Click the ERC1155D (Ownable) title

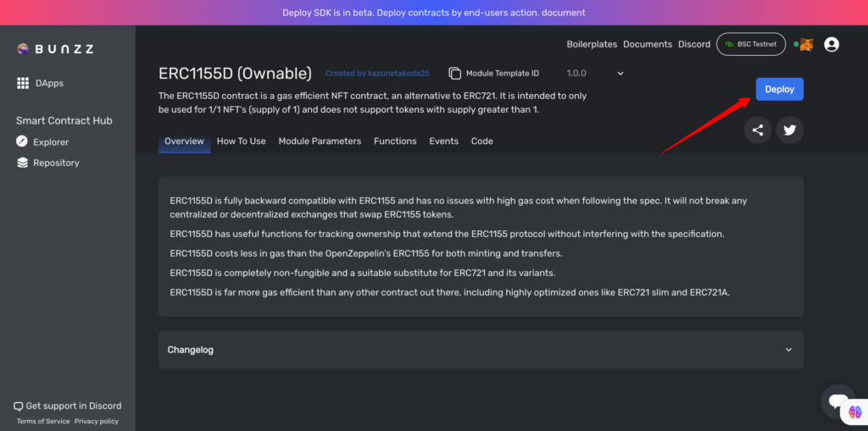pyautogui.click(x=236, y=73)
